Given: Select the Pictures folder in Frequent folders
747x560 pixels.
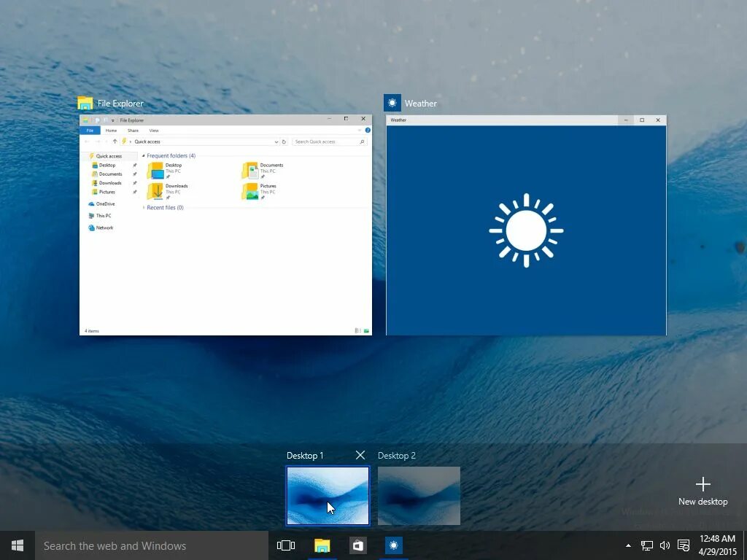Looking at the screenshot, I should 259,192.
